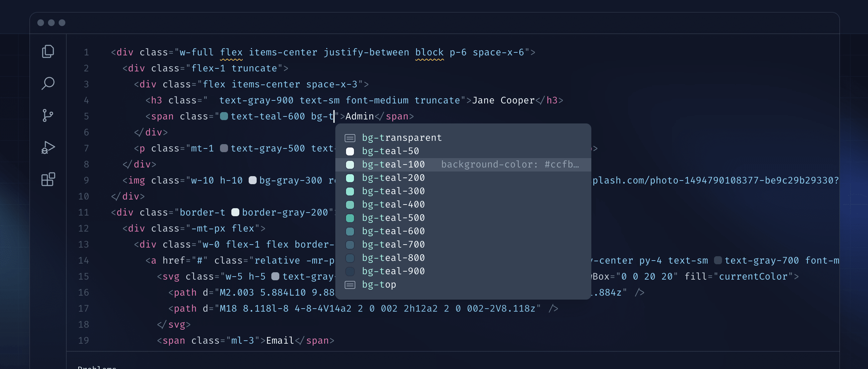This screenshot has width=868, height=369.
Task: Select bg-teal-50 suggestion
Action: [463, 151]
